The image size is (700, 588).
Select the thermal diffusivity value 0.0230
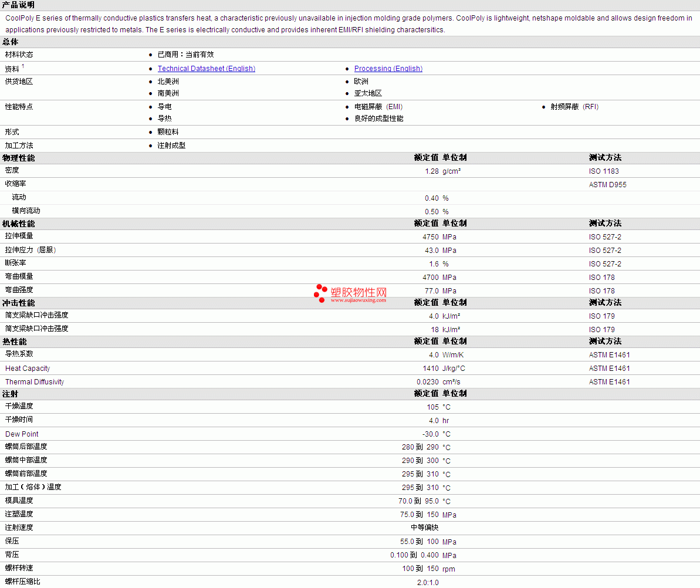pyautogui.click(x=428, y=382)
